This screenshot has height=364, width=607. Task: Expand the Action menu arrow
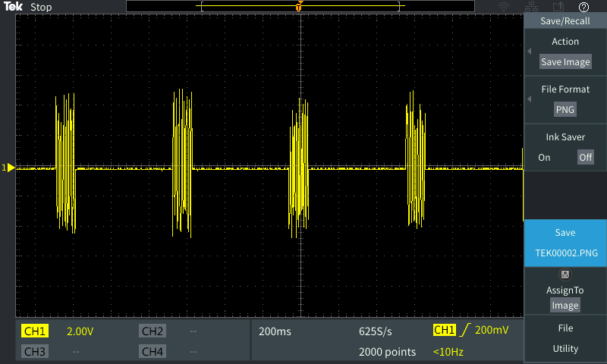(x=529, y=51)
